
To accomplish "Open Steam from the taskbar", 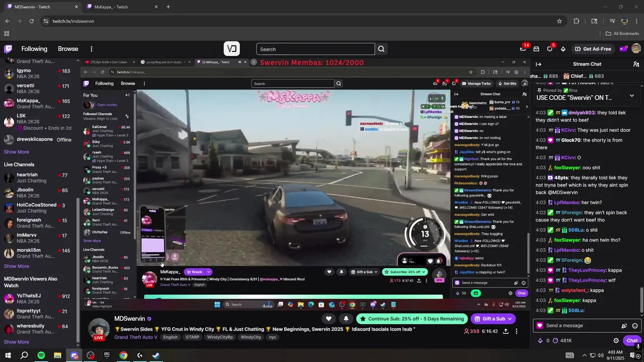I will coord(156,355).
